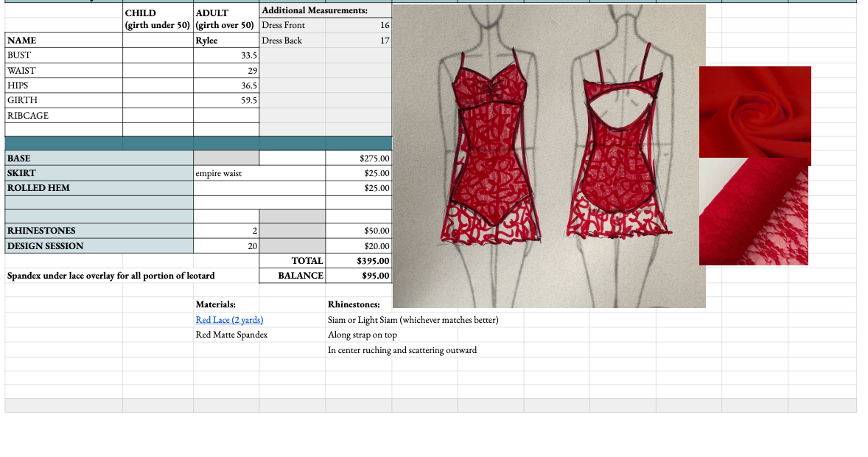
Task: Select the total amount $395.00
Action: pos(359,261)
